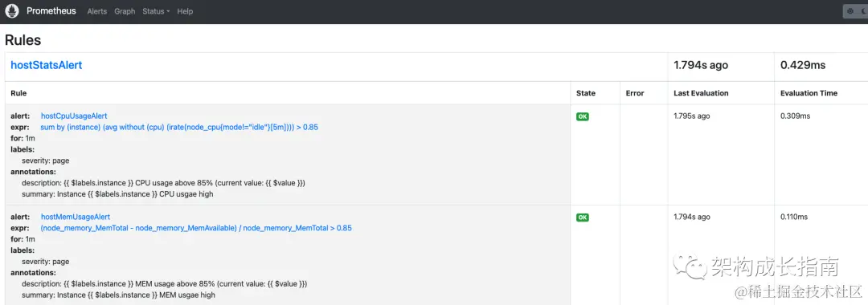868x305 pixels.
Task: Click the Evaluation Time column header
Action: (809, 93)
